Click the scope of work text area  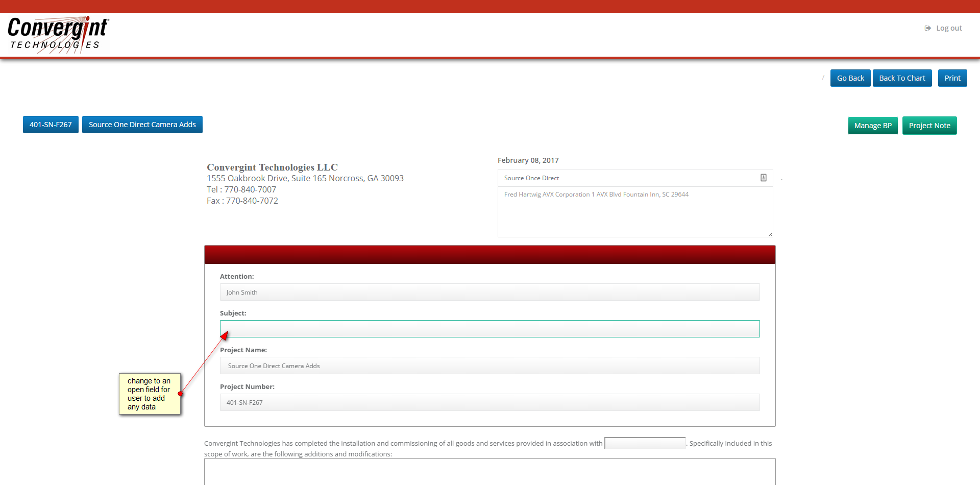pyautogui.click(x=490, y=472)
